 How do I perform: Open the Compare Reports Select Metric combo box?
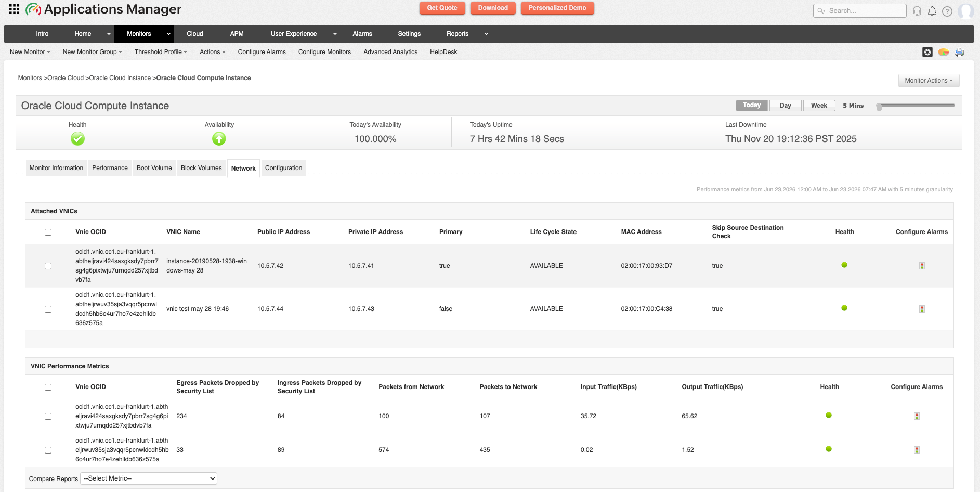(149, 478)
